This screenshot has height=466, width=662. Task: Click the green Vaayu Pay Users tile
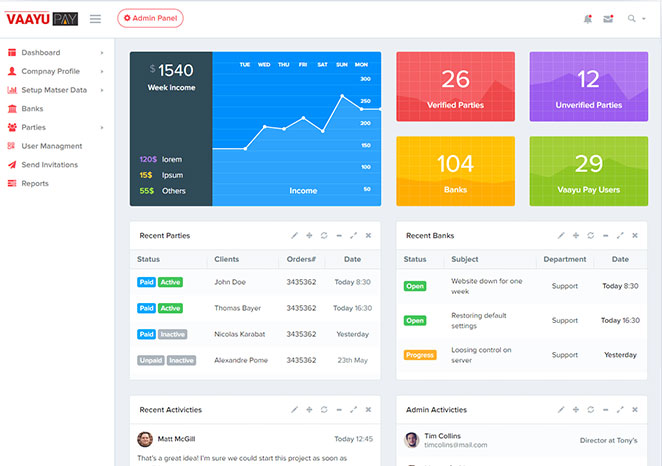coord(588,172)
